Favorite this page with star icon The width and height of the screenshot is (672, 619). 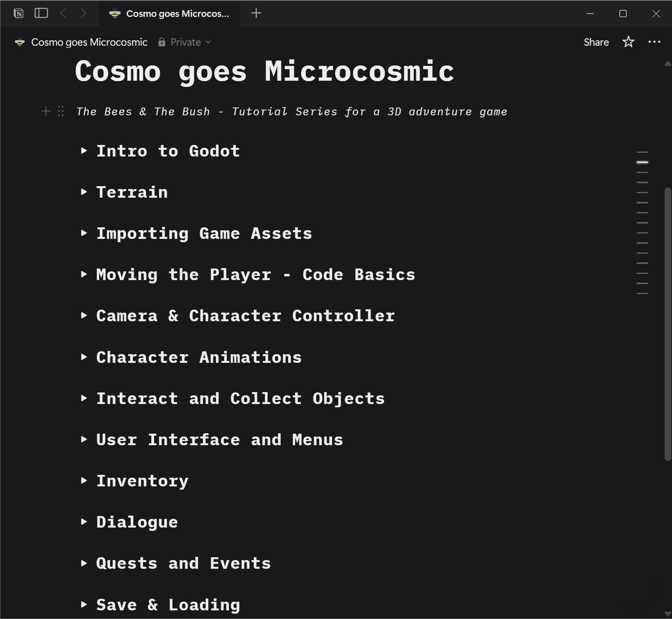point(628,42)
